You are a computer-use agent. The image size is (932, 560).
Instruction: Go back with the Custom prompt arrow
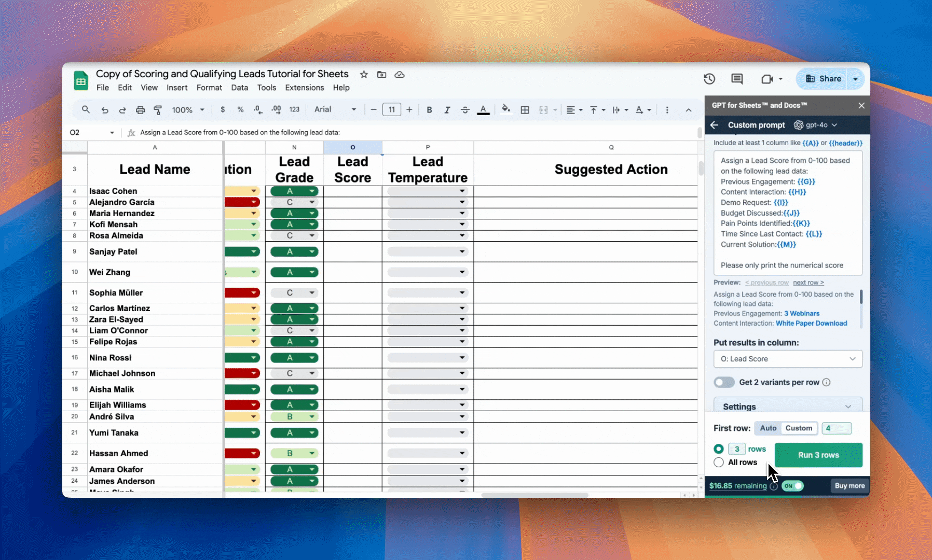coord(714,125)
